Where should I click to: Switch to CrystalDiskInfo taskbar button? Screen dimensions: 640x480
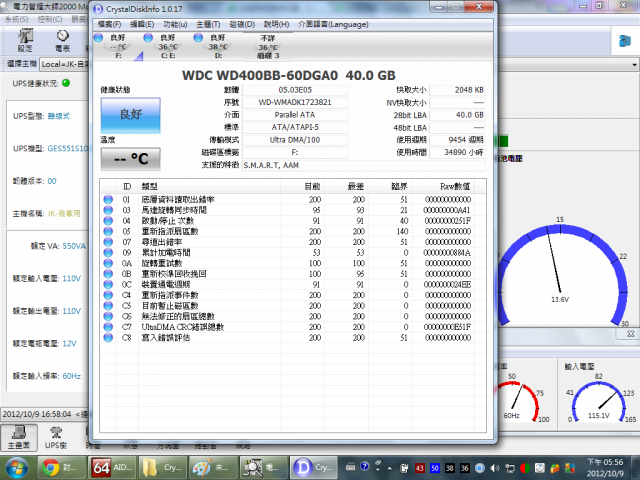314,468
